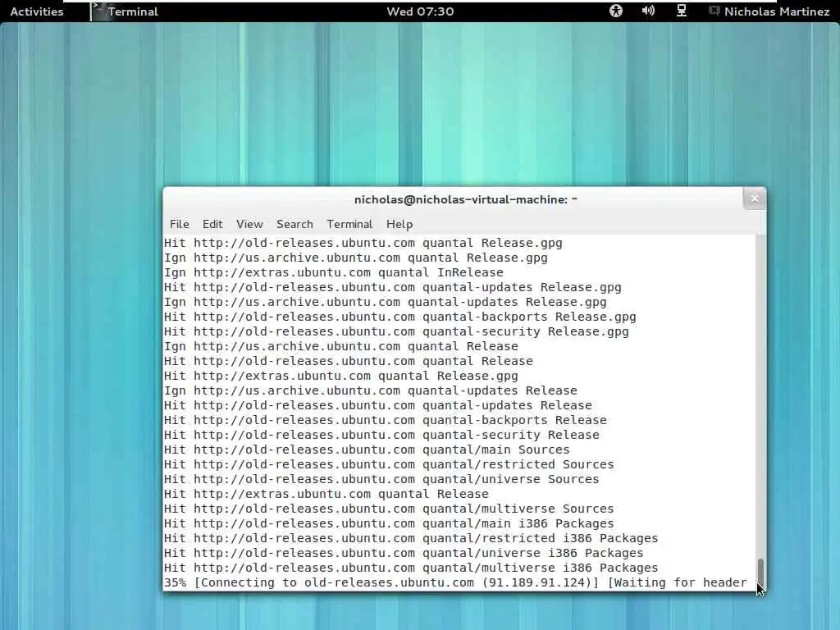The width and height of the screenshot is (840, 630).
Task: Click the terminal title bar text nicholas@nicholas-virtual-machine
Action: [466, 199]
